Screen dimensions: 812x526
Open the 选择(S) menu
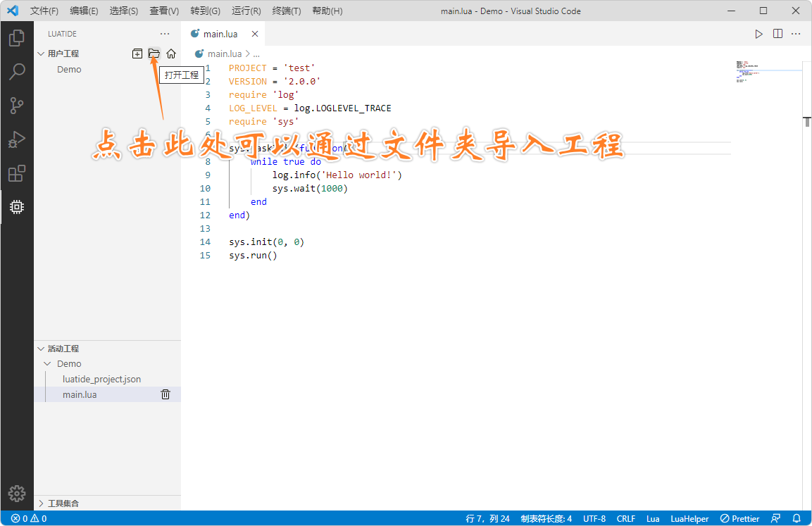click(x=124, y=11)
